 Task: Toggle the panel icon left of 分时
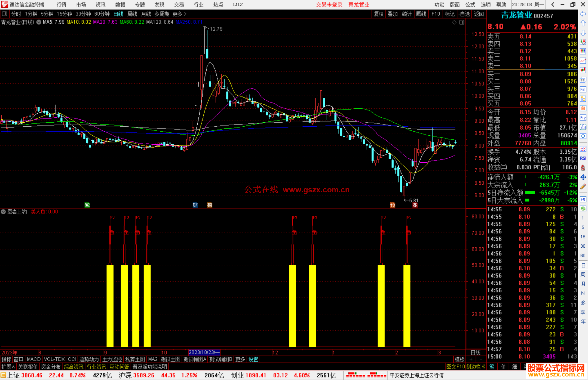(x=5, y=14)
